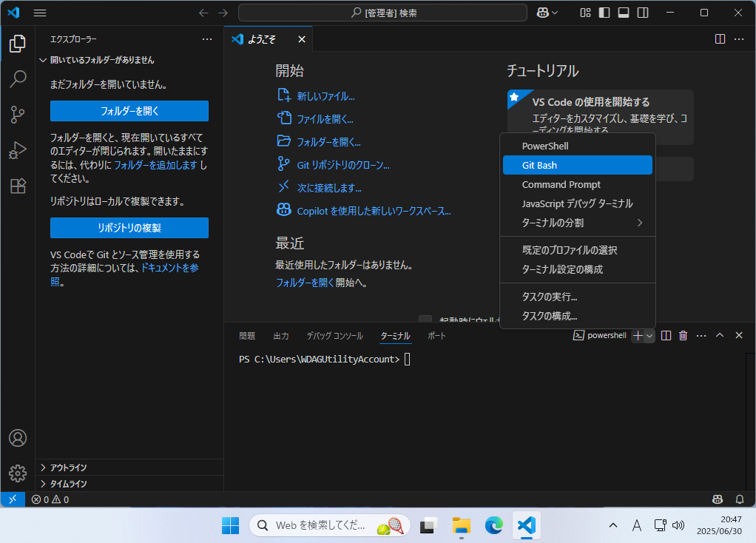Open the Search view in activity bar
This screenshot has height=543, width=756.
[18, 79]
